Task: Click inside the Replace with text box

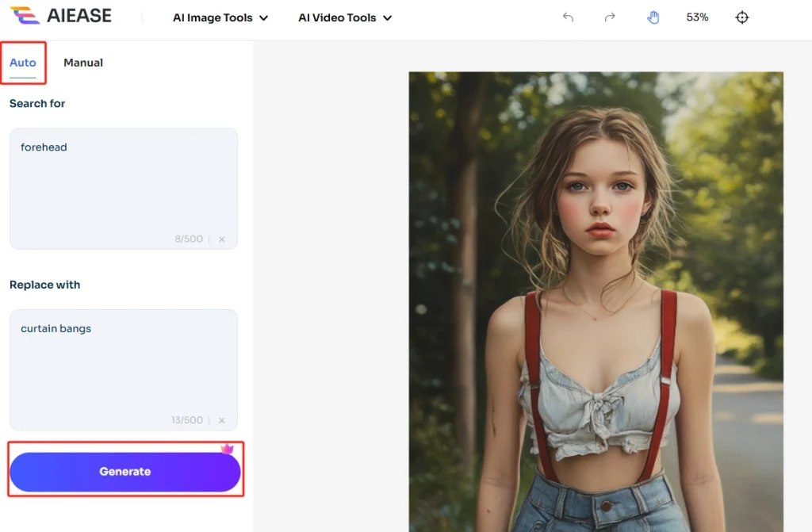Action: click(123, 365)
